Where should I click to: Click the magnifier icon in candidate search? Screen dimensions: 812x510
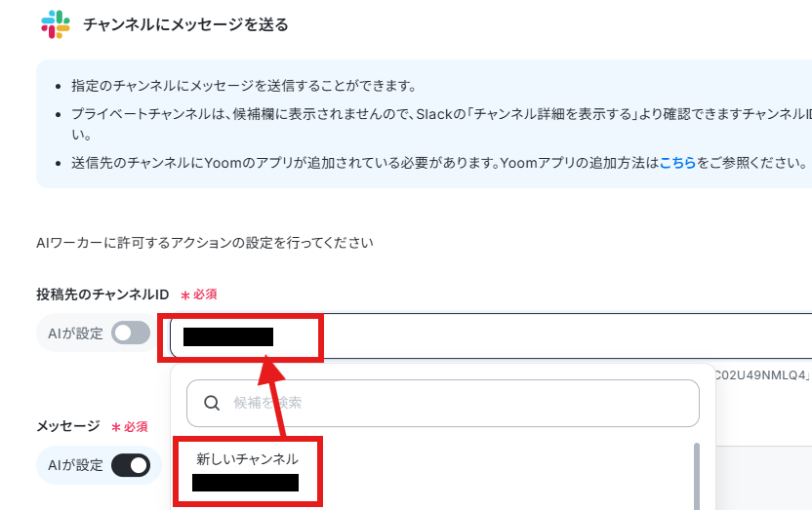pyautogui.click(x=212, y=403)
